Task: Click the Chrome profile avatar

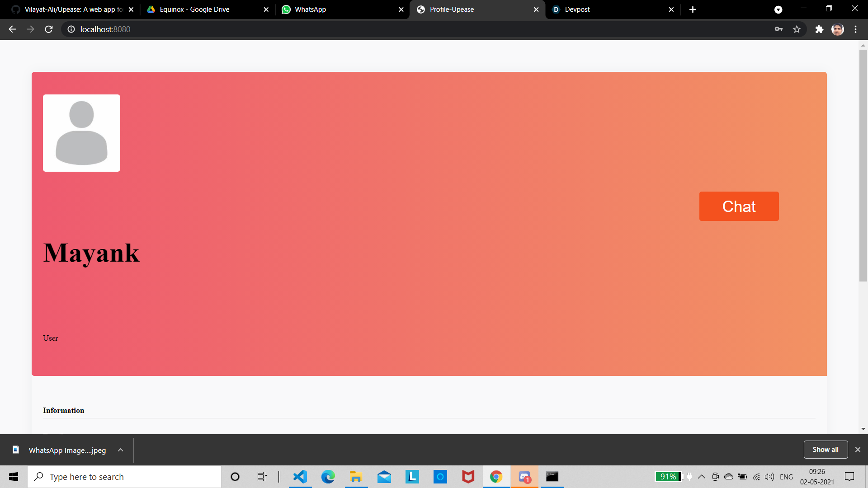Action: point(837,29)
